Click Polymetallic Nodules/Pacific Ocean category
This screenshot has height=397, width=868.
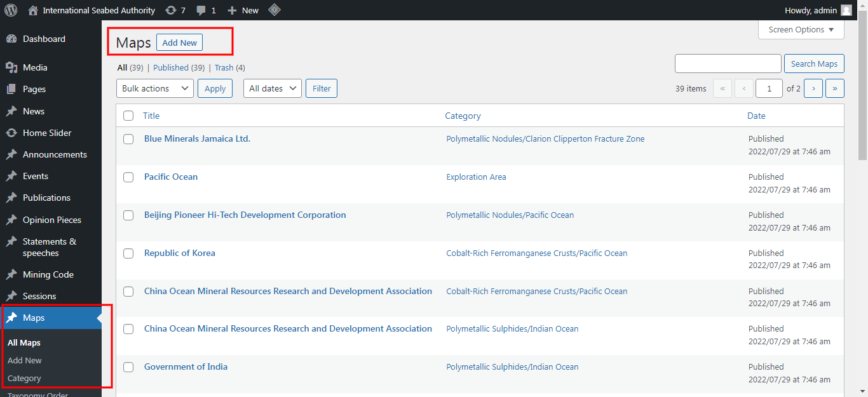(510, 215)
